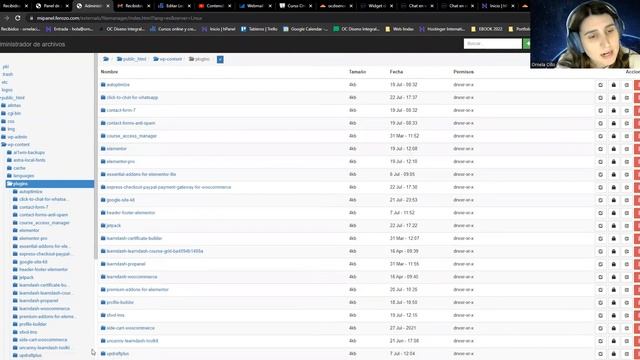Click the root folder icon in the breadcrumb
The height and width of the screenshot is (360, 640).
[x=106, y=59]
